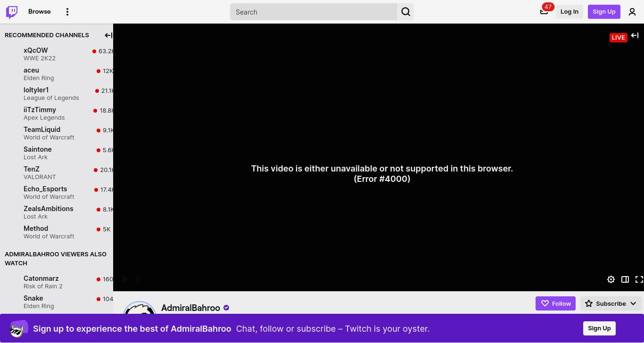Click the mascot icon in sign-up banner
Screen dimensions: 644x343
click(18, 328)
